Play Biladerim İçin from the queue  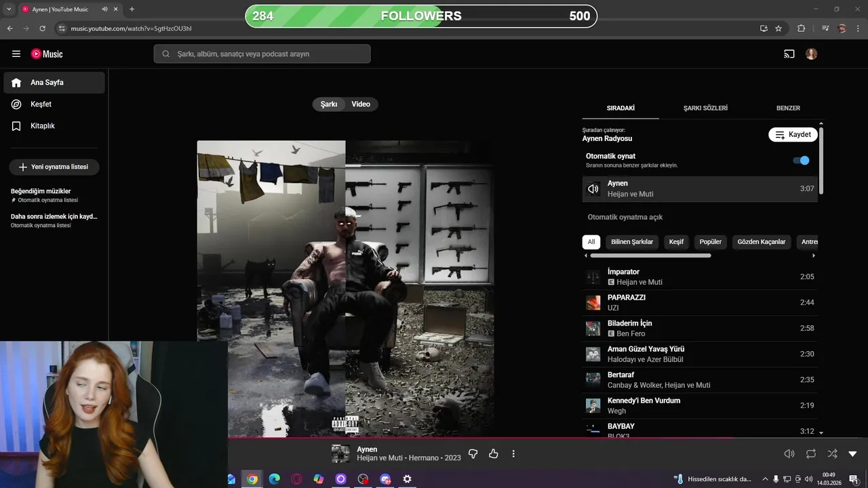[x=700, y=329]
